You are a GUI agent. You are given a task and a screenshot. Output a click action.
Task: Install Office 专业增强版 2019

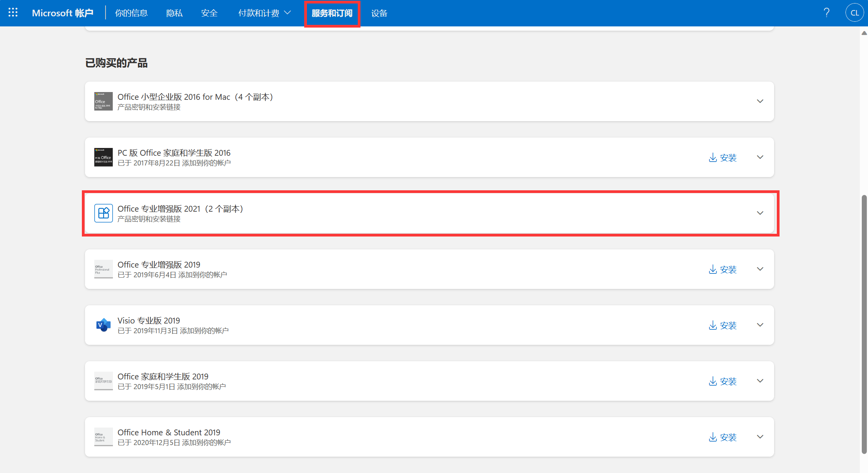point(722,270)
